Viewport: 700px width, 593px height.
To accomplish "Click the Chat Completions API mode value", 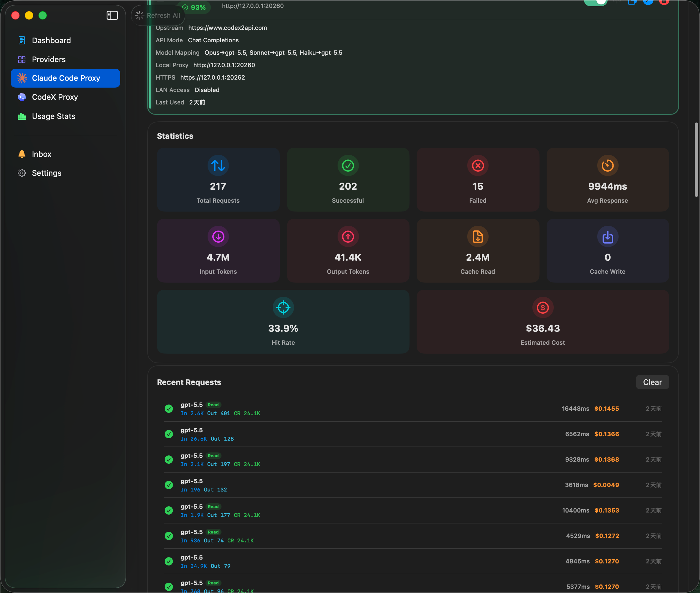I will pos(213,40).
